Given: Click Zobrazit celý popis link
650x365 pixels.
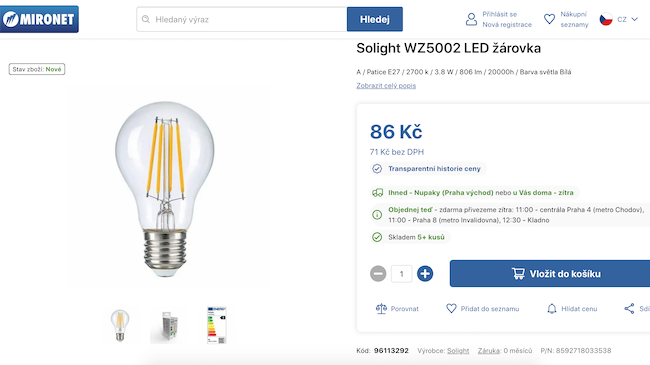Looking at the screenshot, I should coord(386,85).
